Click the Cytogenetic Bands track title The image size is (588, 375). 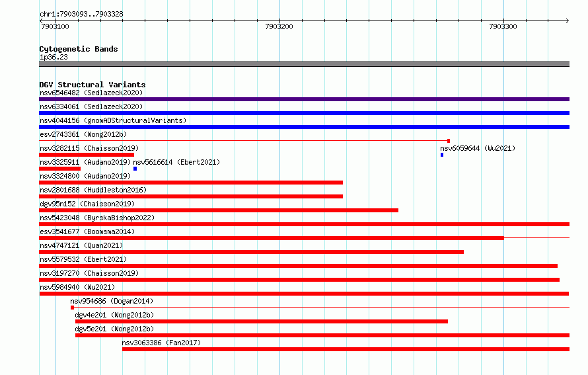(79, 49)
